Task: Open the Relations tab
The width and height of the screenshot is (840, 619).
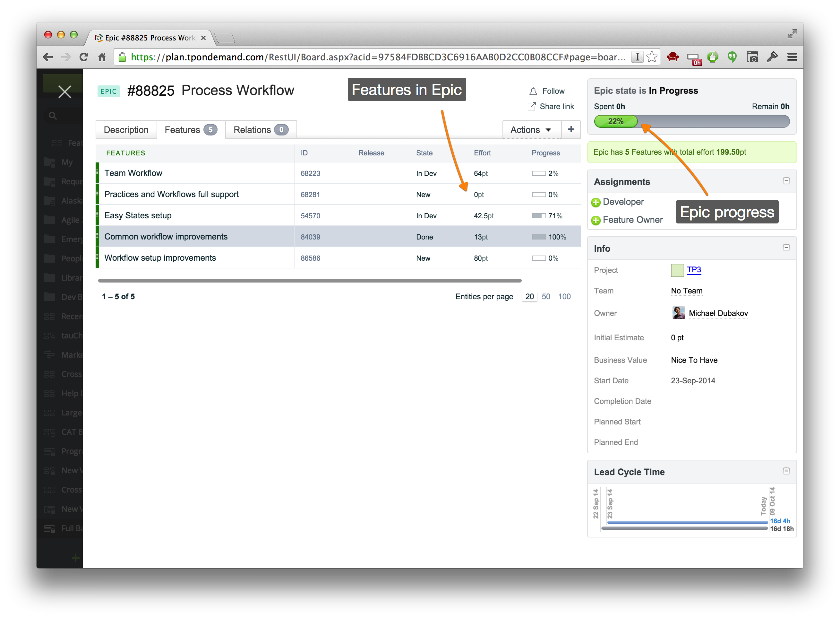Action: tap(252, 130)
